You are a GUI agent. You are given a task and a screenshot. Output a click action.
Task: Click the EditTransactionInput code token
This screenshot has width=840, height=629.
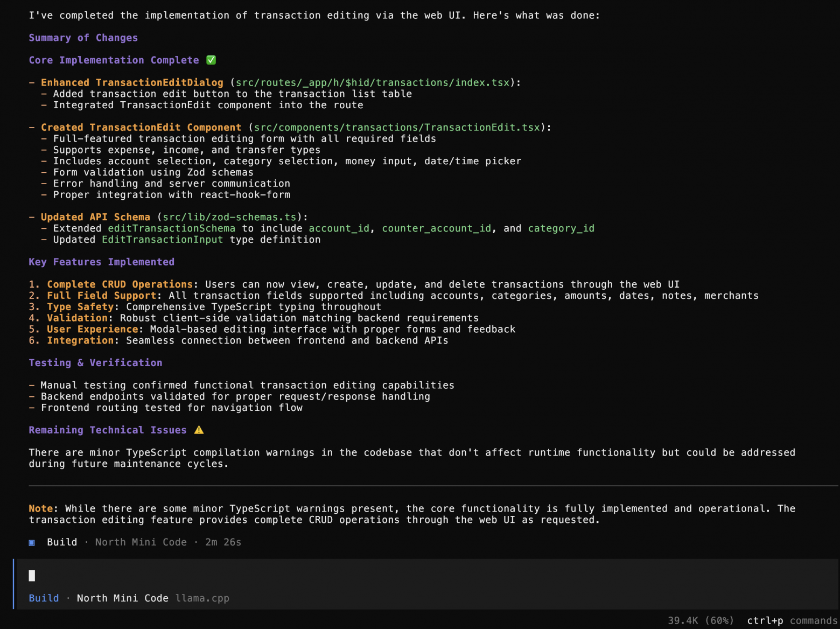pyautogui.click(x=162, y=240)
